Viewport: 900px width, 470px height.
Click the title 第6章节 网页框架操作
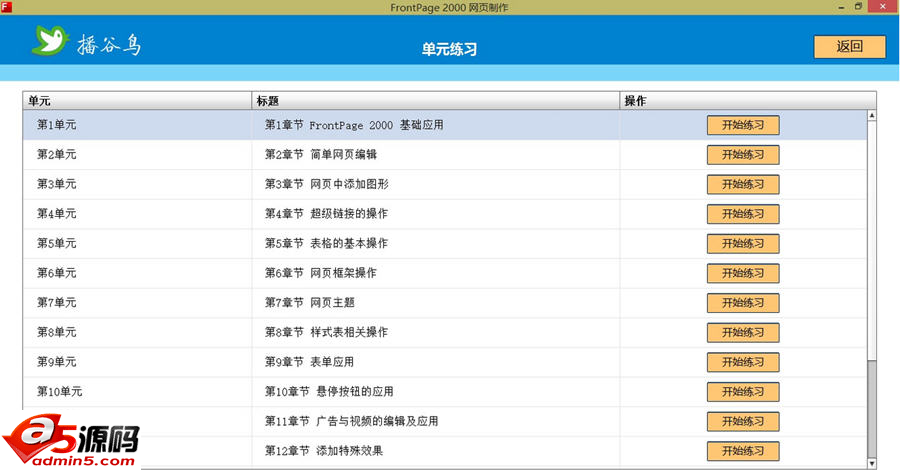tap(320, 273)
